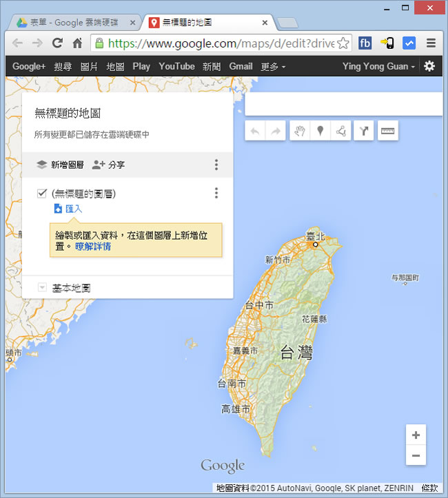Click the 花蓮縣 label on map

[314, 319]
